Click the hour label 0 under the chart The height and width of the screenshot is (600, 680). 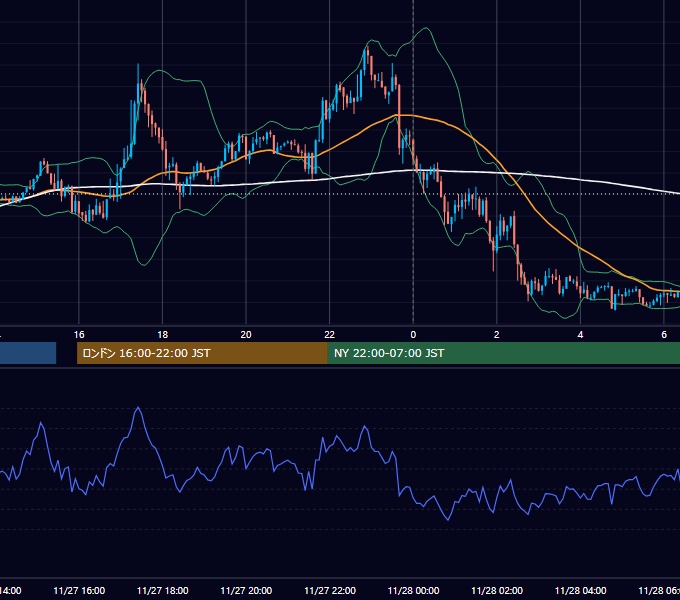[x=413, y=335]
